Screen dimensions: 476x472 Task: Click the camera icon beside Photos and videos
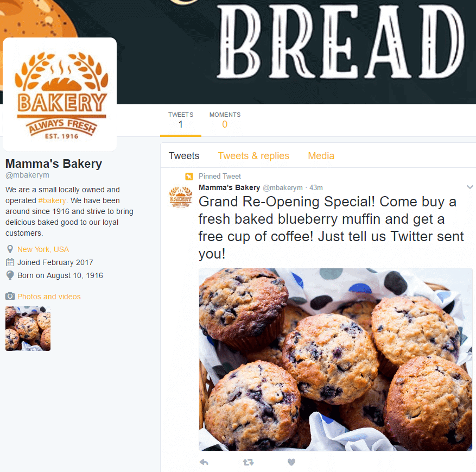coord(10,296)
